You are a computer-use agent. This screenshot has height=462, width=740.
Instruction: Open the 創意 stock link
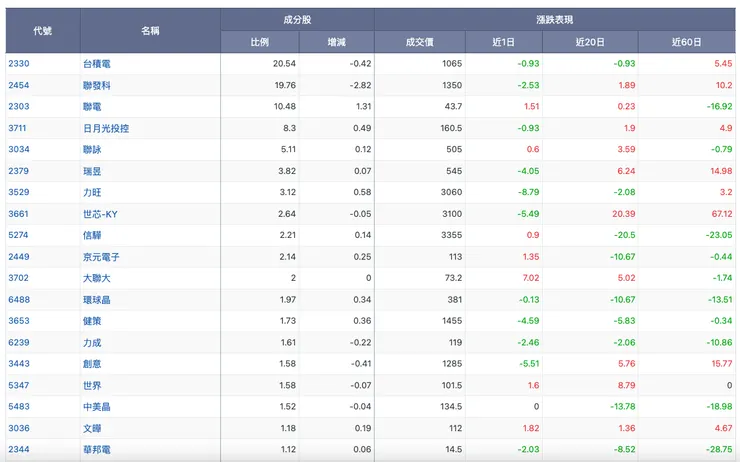[x=92, y=364]
